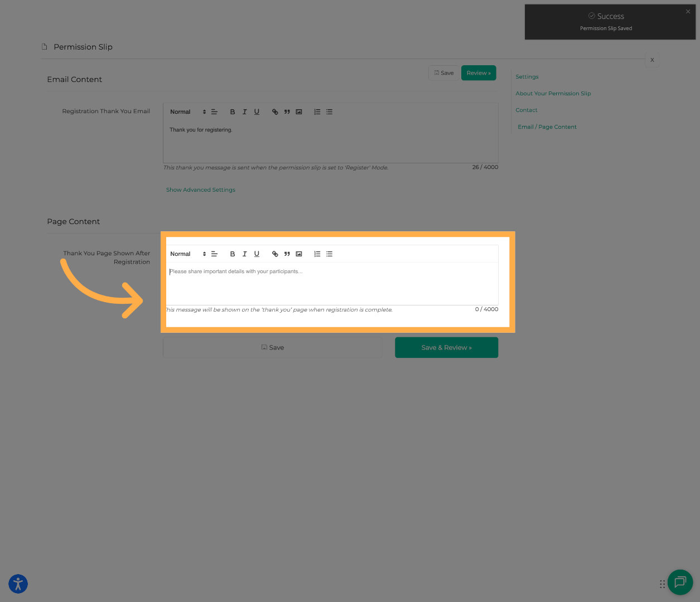Open the text alignment dropdown in page content editor
Image resolution: width=700 pixels, height=602 pixels.
[x=214, y=254]
